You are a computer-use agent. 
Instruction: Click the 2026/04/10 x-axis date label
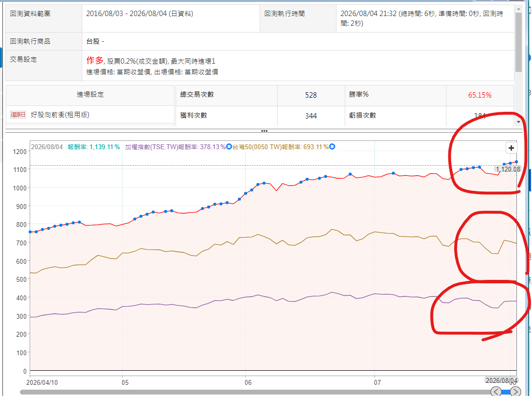click(42, 382)
